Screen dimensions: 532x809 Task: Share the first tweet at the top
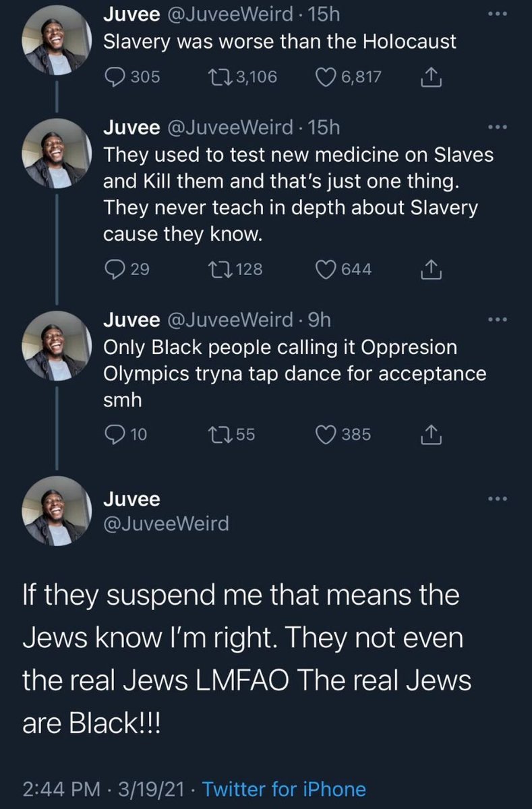[x=430, y=78]
